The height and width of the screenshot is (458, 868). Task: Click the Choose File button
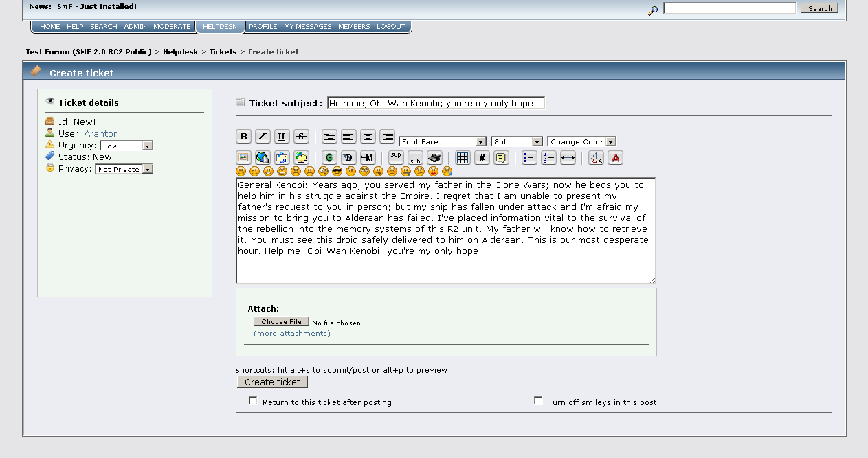(x=282, y=321)
